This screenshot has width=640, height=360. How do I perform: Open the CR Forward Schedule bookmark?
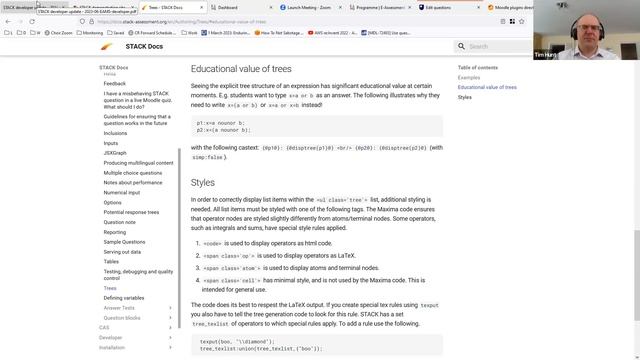[152, 33]
